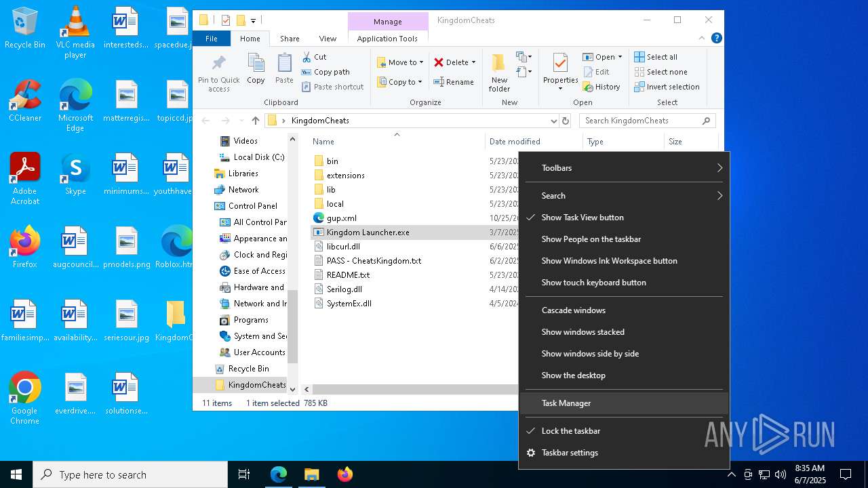Click the navigation pane scroll down arrow
The width and height of the screenshot is (868, 488).
click(x=293, y=389)
